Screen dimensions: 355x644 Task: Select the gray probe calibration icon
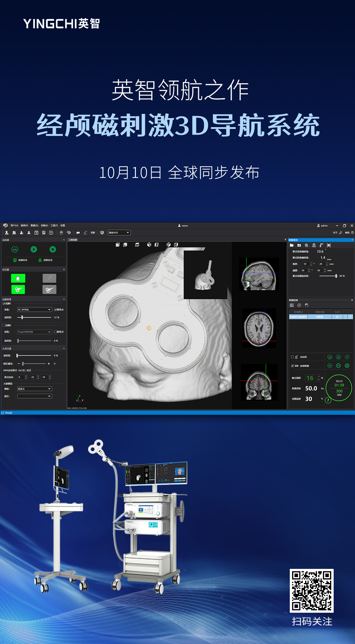pos(49,278)
